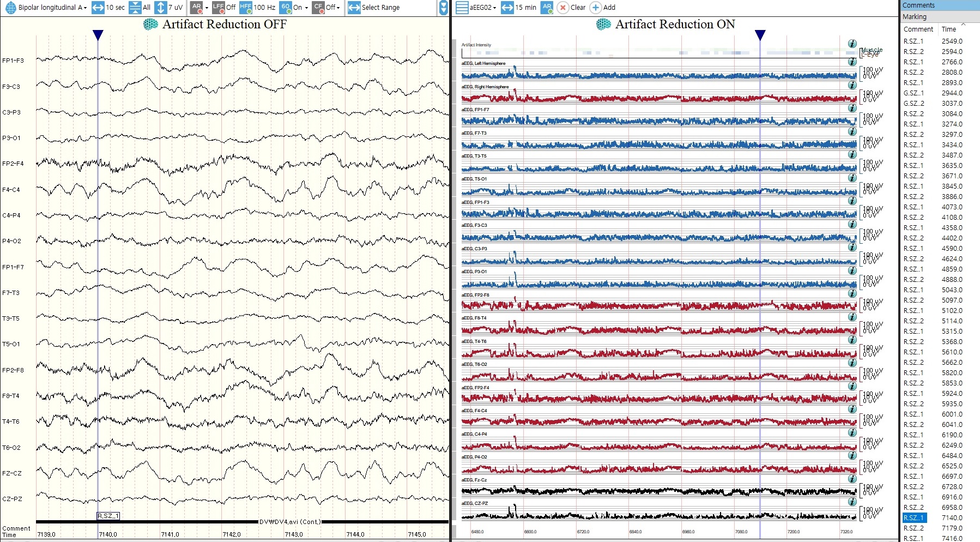The image size is (980, 542).
Task: Click the All channels spacing icon
Action: pyautogui.click(x=135, y=8)
